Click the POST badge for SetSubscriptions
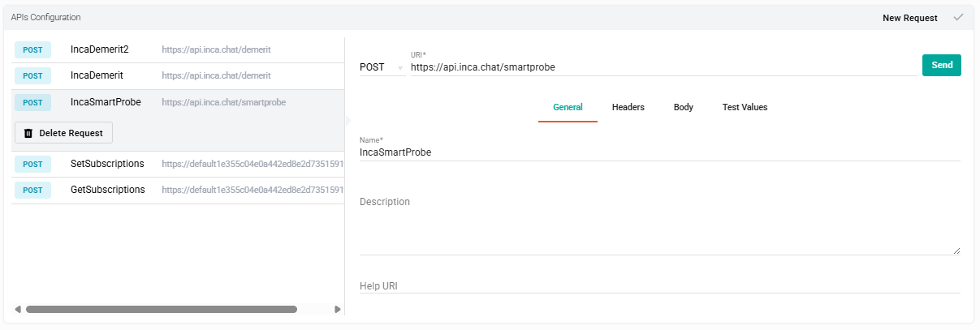The height and width of the screenshot is (330, 980). pyautogui.click(x=32, y=164)
